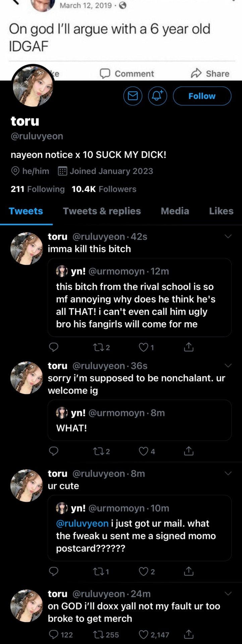
Task: Turn on notifications with bell icon
Action: [158, 96]
